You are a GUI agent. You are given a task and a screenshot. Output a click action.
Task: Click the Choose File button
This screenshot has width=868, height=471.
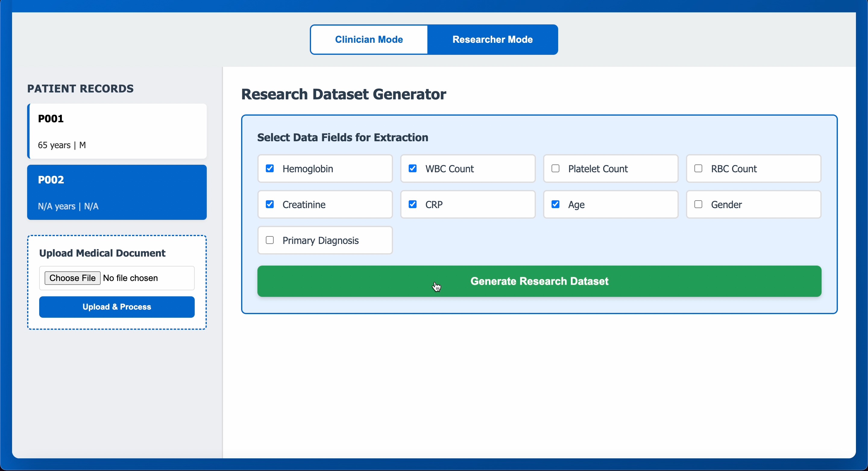click(x=72, y=278)
